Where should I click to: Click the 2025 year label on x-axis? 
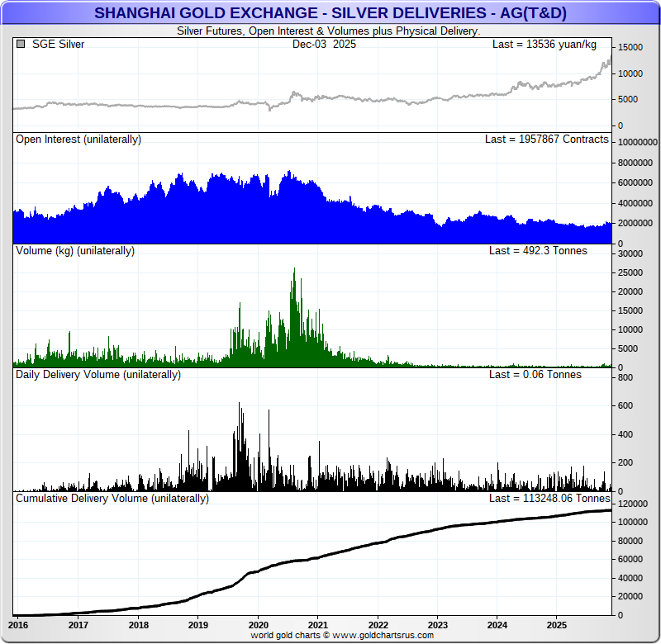[557, 625]
